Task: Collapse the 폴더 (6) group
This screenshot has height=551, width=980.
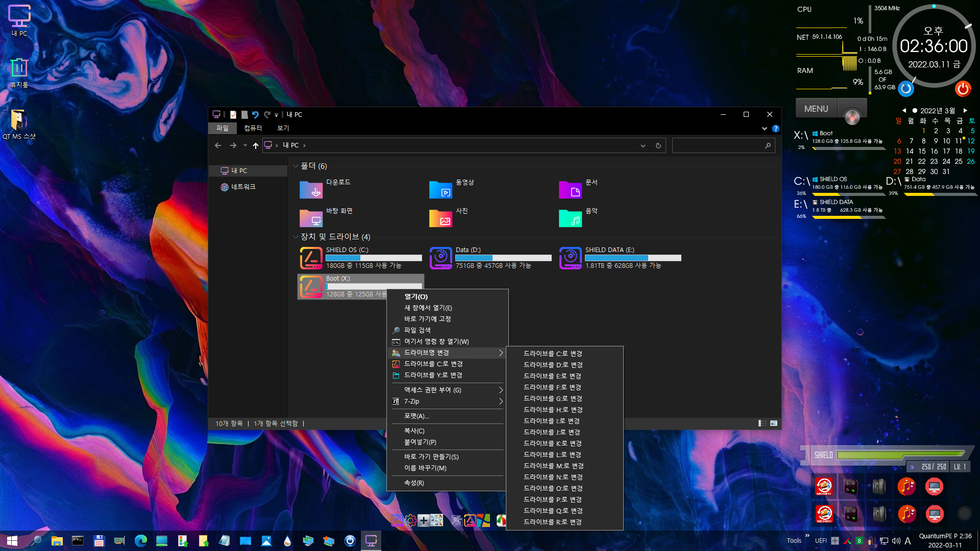Action: [x=296, y=166]
